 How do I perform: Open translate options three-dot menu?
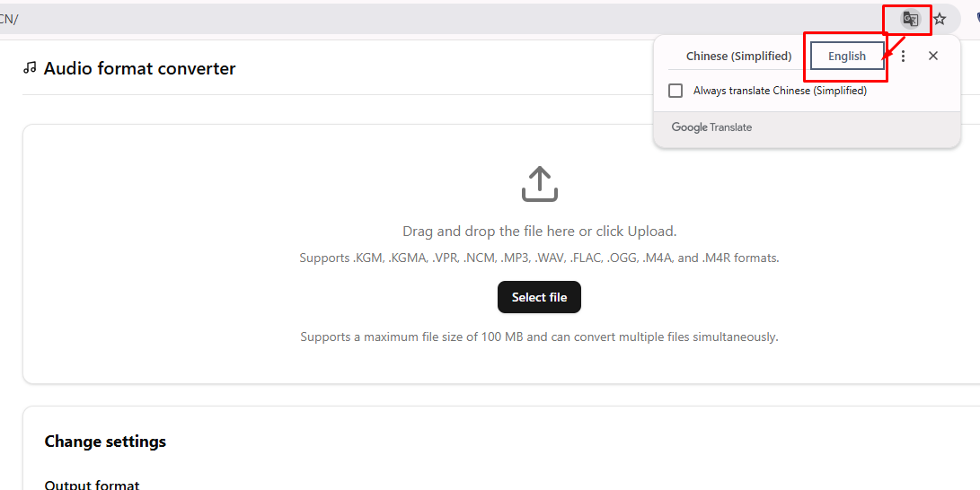click(903, 57)
